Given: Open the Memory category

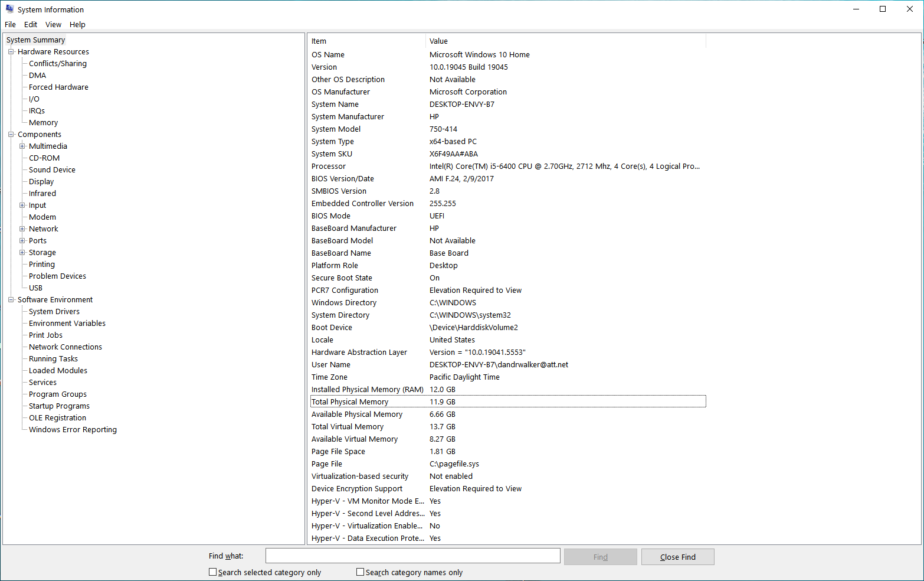Looking at the screenshot, I should 43,123.
